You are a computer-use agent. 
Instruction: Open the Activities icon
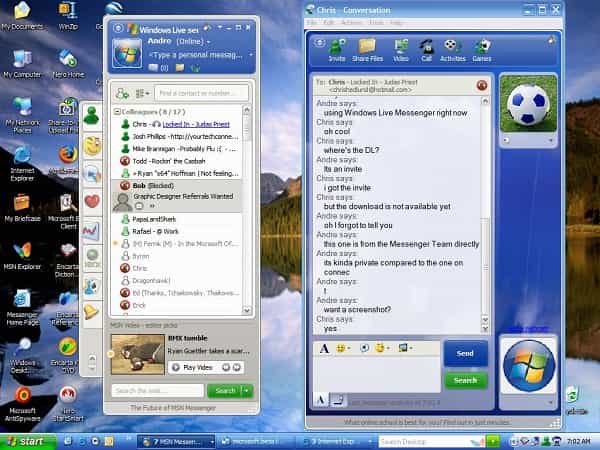453,48
